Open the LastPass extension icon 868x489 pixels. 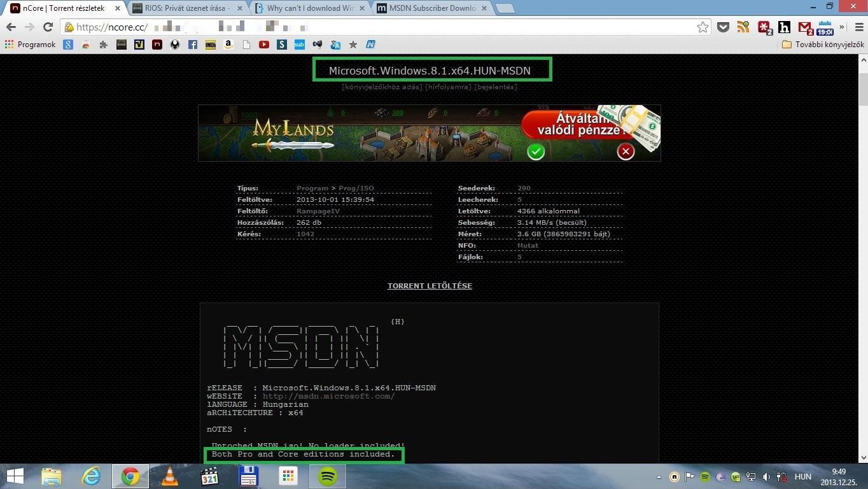764,27
